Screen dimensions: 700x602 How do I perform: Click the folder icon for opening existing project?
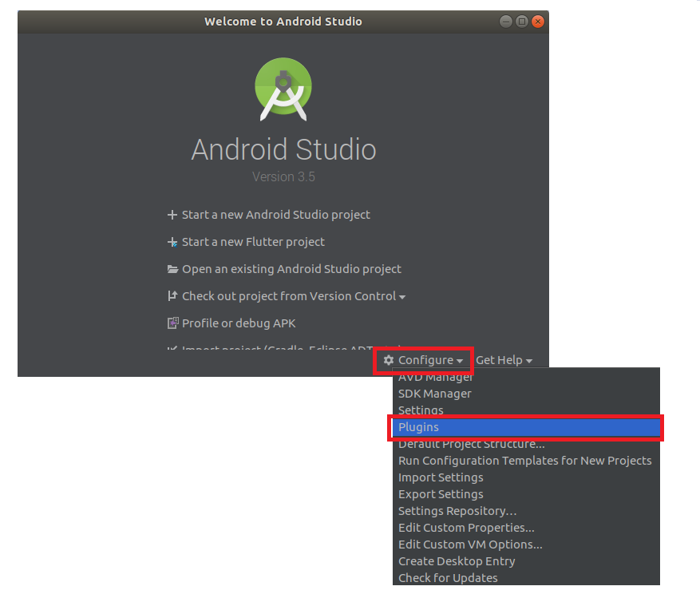click(172, 268)
